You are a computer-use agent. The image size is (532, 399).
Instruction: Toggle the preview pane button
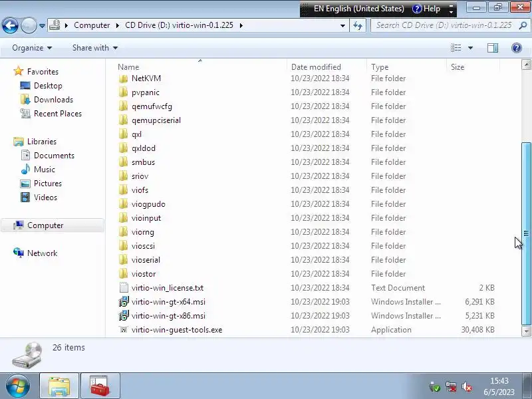click(x=493, y=48)
